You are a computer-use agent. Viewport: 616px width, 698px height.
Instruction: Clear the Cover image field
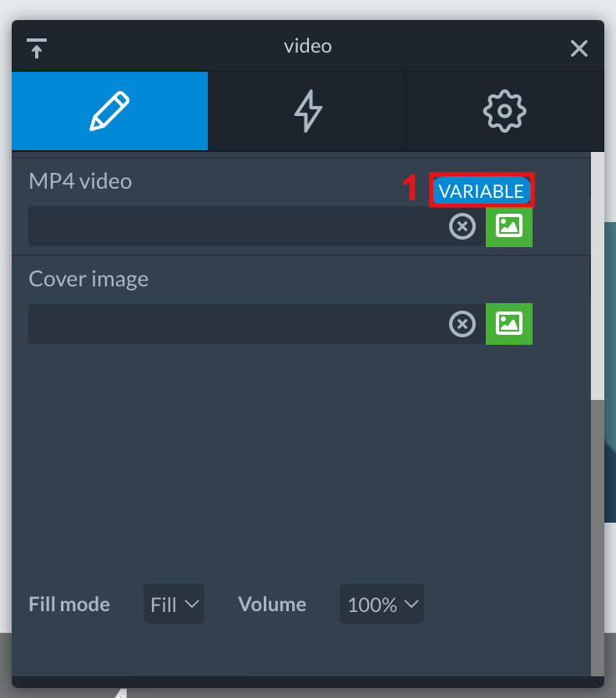[462, 324]
